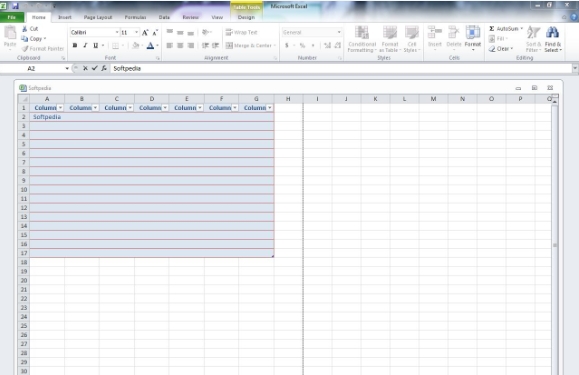The height and width of the screenshot is (375, 579).
Task: Click the formula bar containing Softpedia
Action: click(341, 69)
